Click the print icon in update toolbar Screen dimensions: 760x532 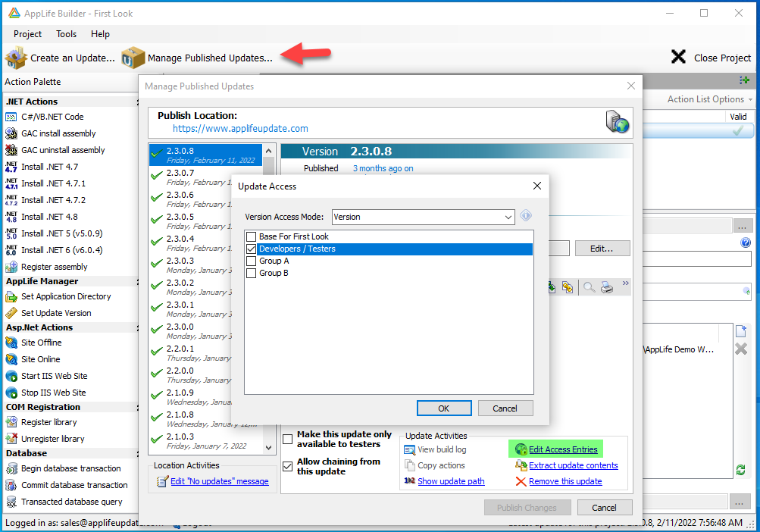[x=607, y=287]
